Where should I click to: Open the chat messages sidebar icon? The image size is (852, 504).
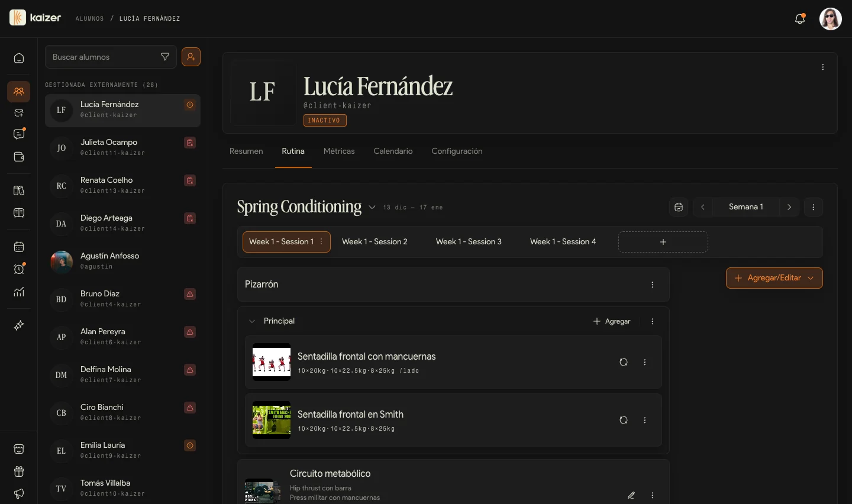click(19, 134)
